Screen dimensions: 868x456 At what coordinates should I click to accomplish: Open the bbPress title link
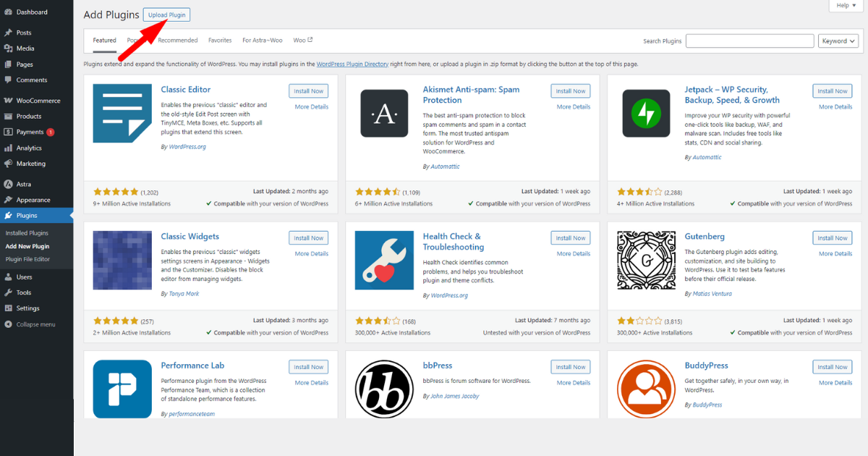[438, 366]
